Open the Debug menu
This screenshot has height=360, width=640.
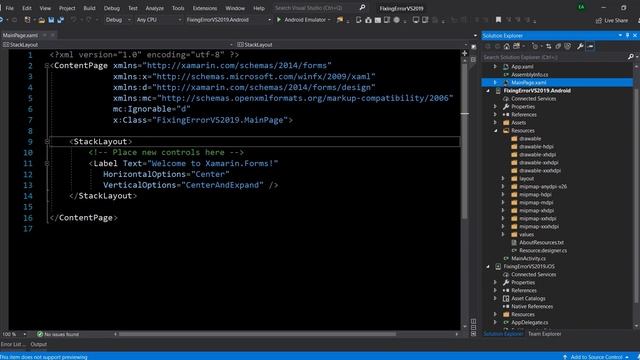(x=111, y=8)
